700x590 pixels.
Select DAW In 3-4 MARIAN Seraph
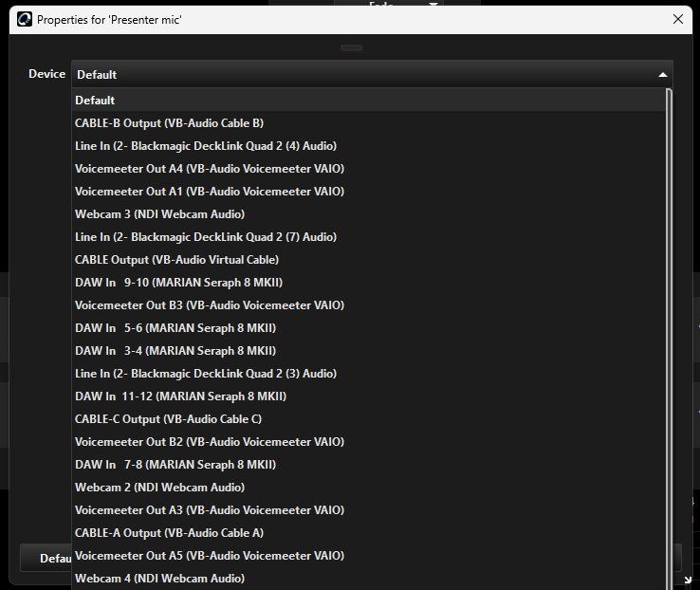369,350
